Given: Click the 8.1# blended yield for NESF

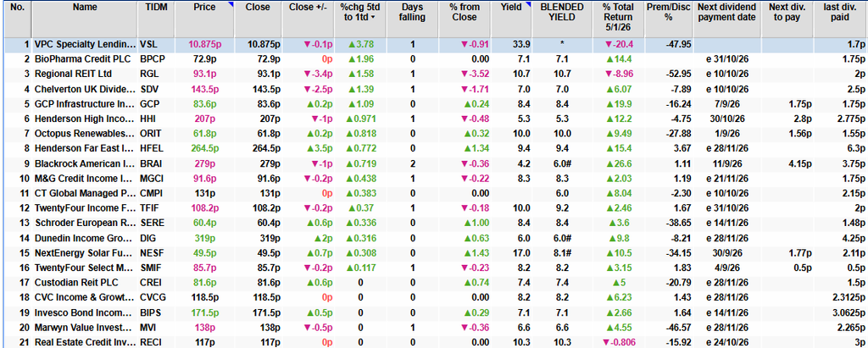Looking at the screenshot, I should (x=562, y=253).
